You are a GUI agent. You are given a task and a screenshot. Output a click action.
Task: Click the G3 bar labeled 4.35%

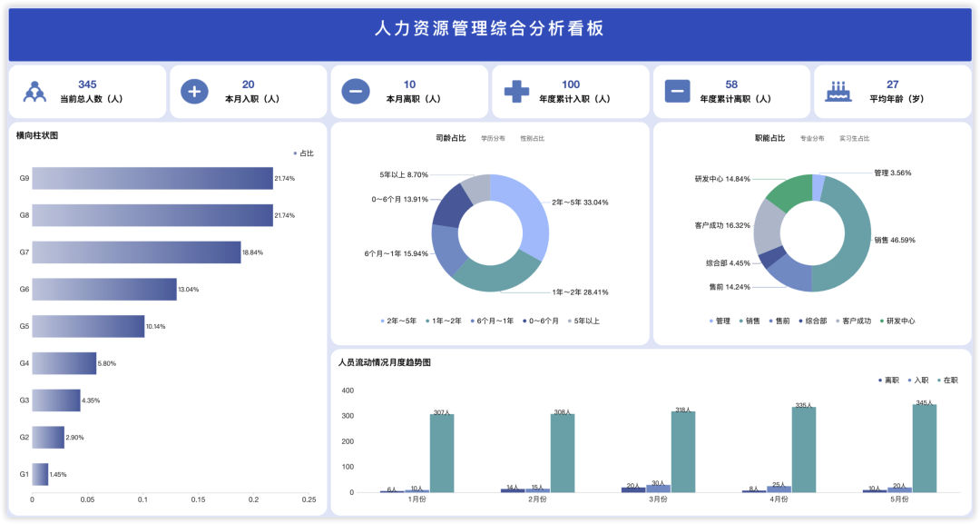pos(56,400)
